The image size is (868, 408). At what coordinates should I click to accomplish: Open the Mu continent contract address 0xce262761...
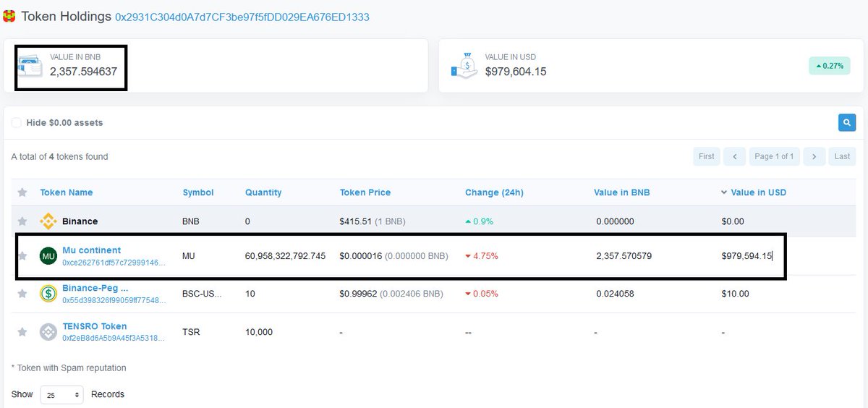(114, 263)
